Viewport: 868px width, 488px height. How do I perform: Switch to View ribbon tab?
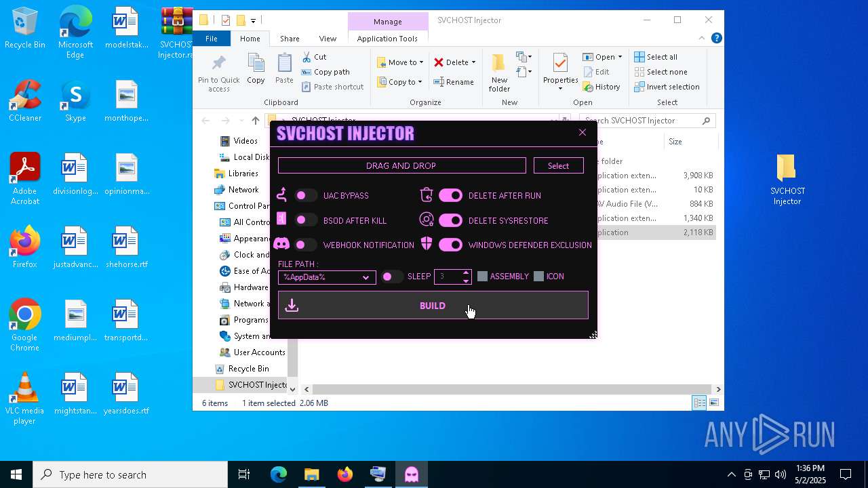[328, 39]
